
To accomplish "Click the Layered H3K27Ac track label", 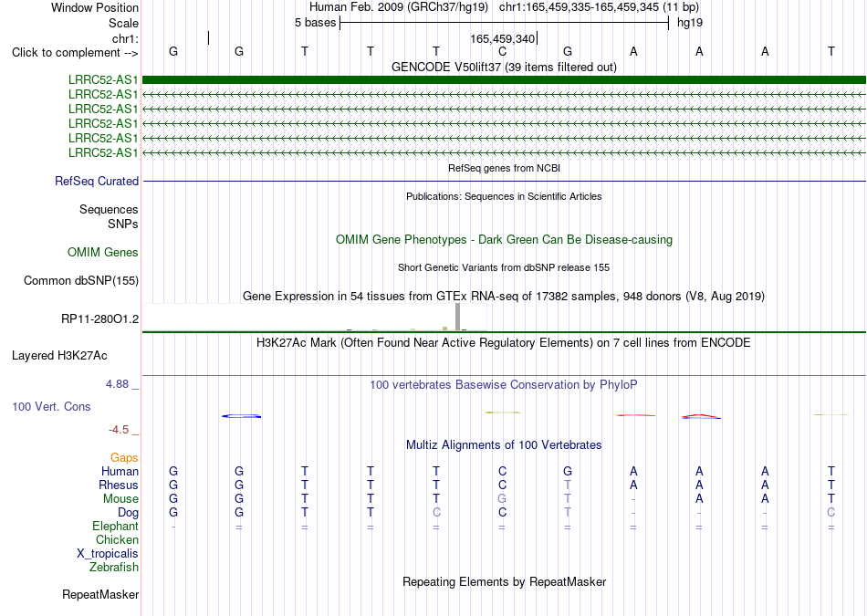I will tap(59, 356).
